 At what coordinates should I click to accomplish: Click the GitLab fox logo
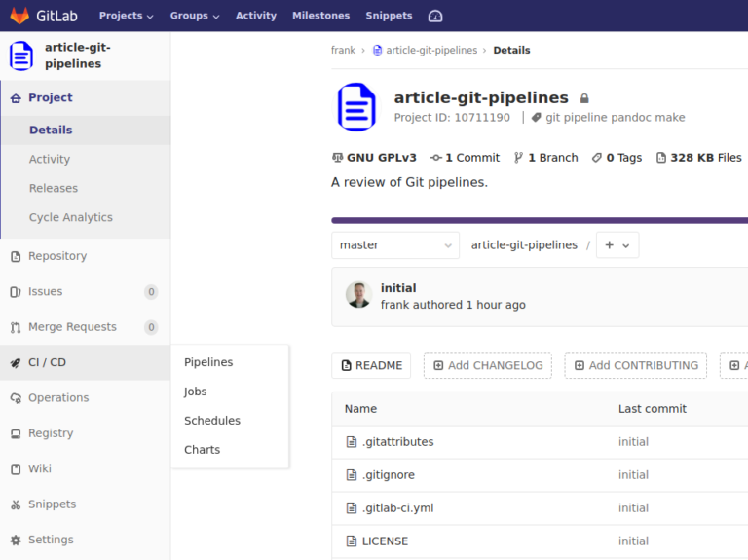coord(19,16)
